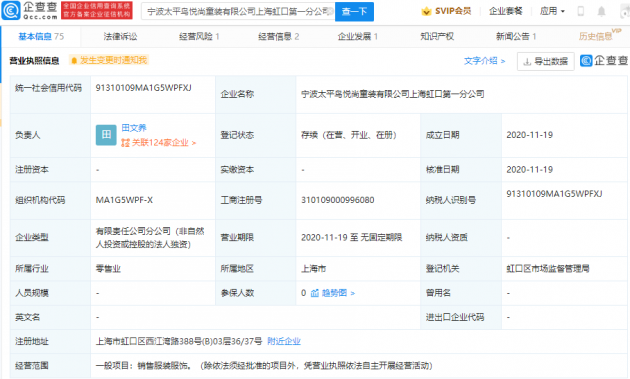Expand 文字介绍 link arrow

(x=503, y=61)
